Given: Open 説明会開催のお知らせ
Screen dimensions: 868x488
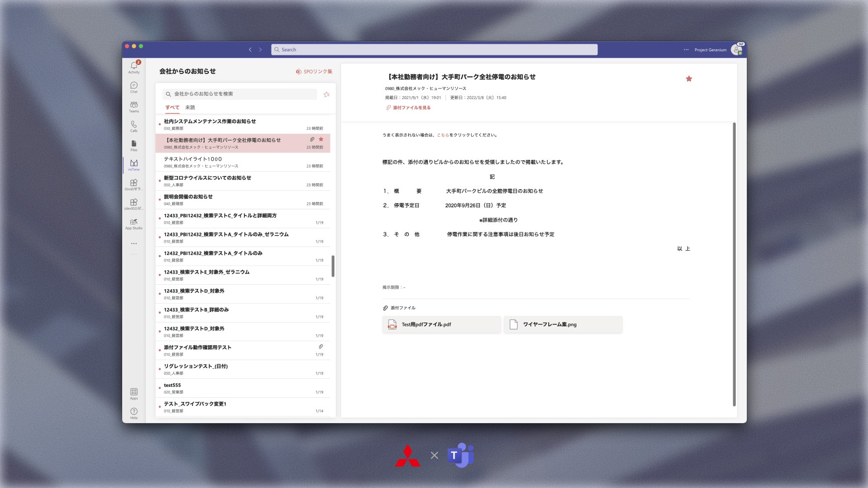Looking at the screenshot, I should point(243,200).
